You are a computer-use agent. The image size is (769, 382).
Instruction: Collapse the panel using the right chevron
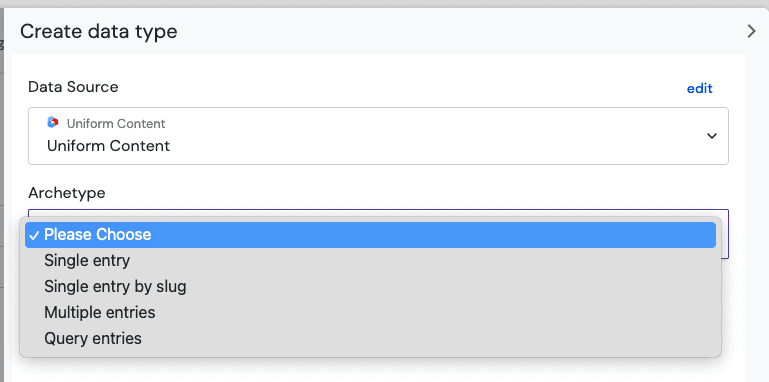pos(751,31)
